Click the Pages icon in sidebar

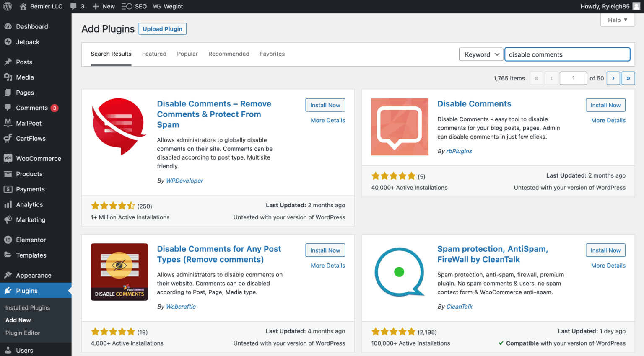tap(8, 93)
